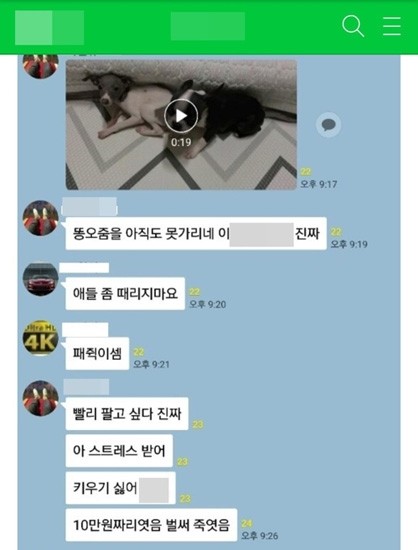The image size is (418, 550).
Task: Open the dog video thumbnail
Action: pyautogui.click(x=181, y=125)
